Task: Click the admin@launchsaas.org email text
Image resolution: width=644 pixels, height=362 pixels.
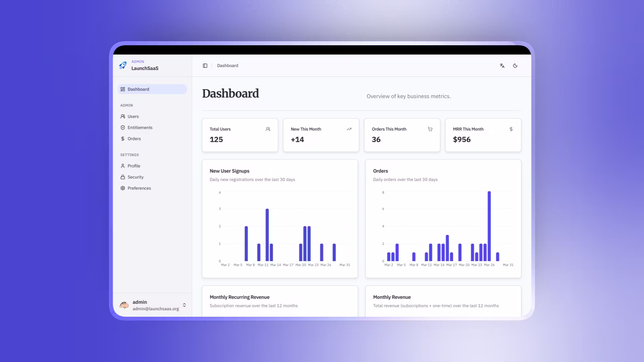Action: [155, 309]
